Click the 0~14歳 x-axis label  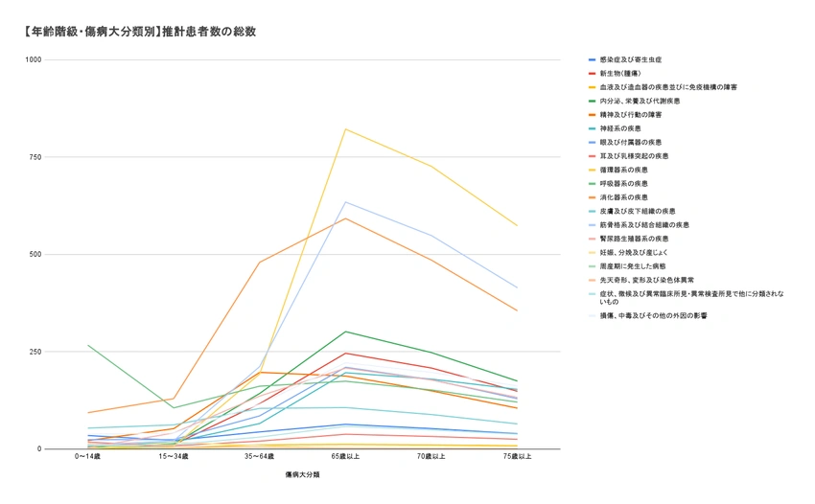pos(88,458)
